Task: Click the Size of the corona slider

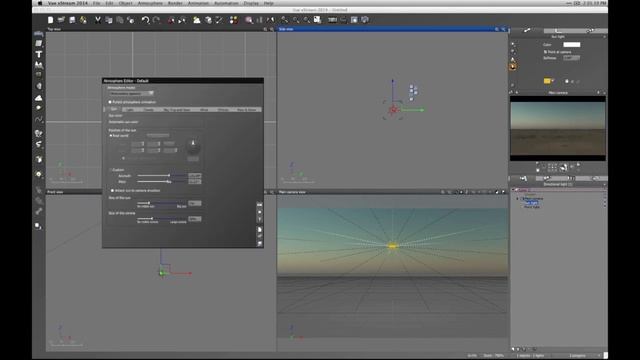Action: point(162,219)
